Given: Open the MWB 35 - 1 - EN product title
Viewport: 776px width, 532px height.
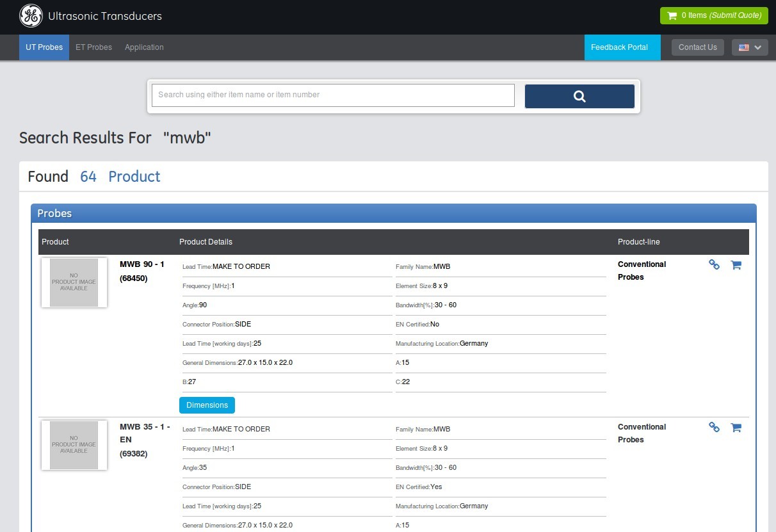Looking at the screenshot, I should point(145,433).
